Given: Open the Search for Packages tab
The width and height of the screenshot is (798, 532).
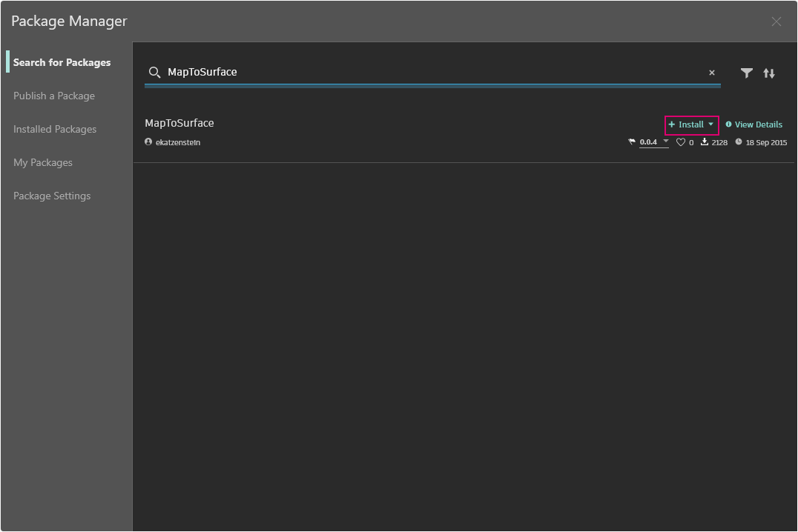Looking at the screenshot, I should click(62, 62).
